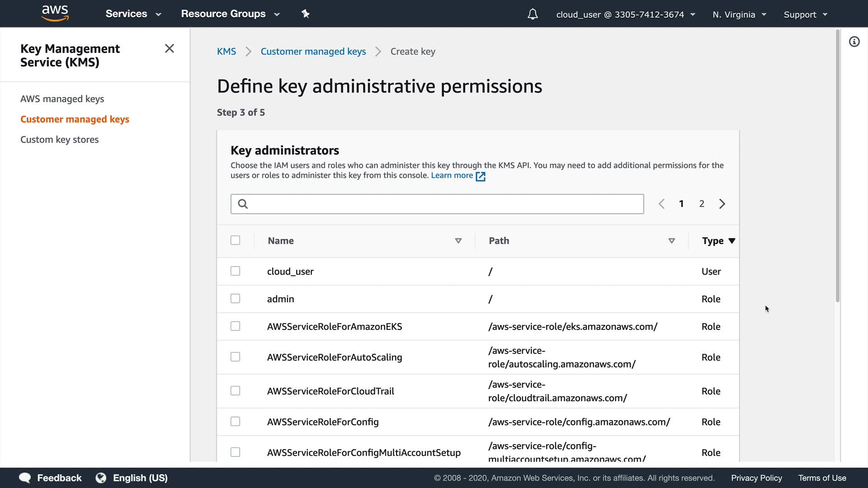Viewport: 868px width, 488px height.
Task: Expand the Services dropdown menu
Action: tap(133, 14)
